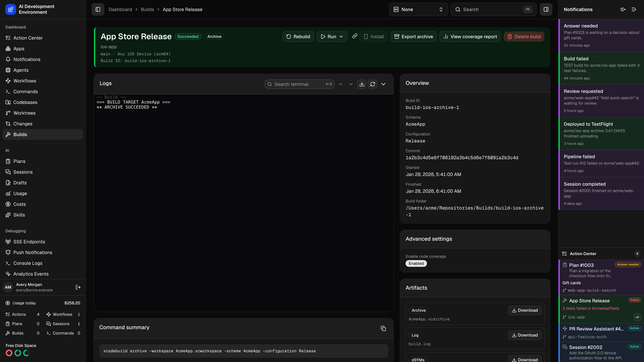Image resolution: width=644 pixels, height=362 pixels.
Task: Go to Action Center in sidebar
Action: coord(43,38)
